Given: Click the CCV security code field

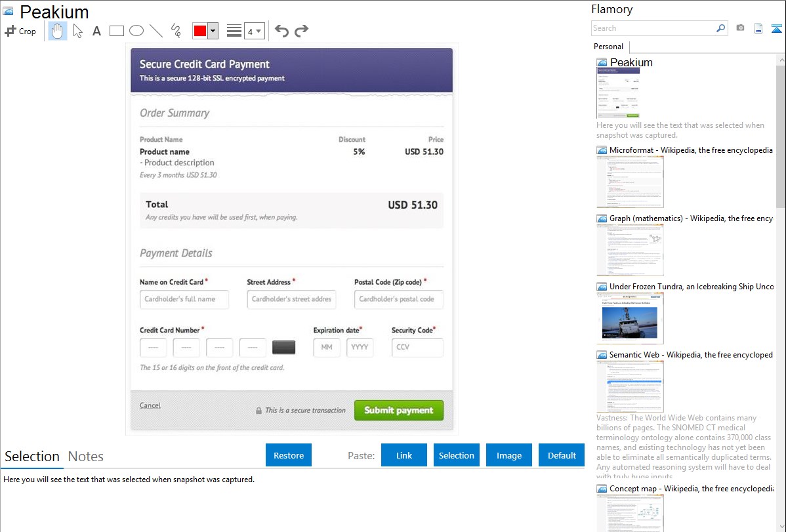Looking at the screenshot, I should pyautogui.click(x=417, y=348).
